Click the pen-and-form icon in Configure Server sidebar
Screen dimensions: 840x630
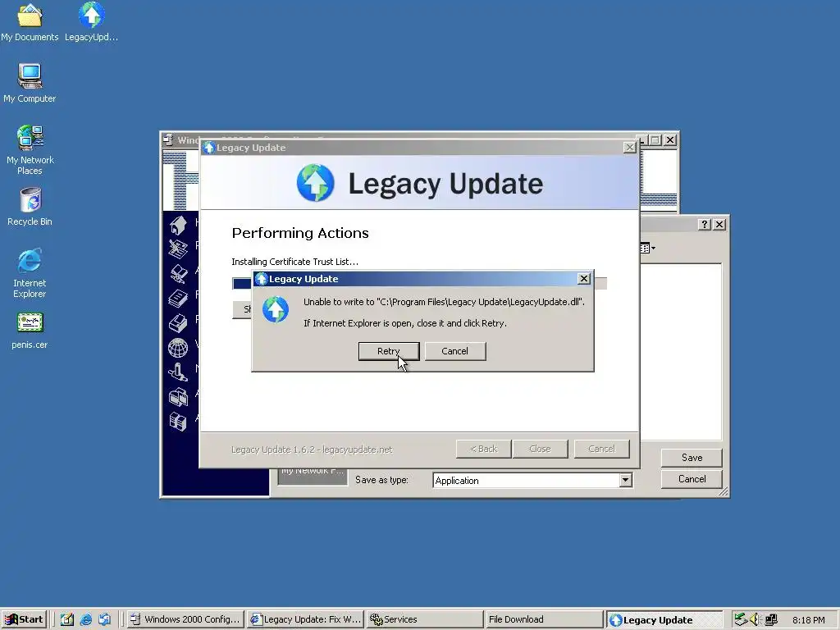coord(178,249)
